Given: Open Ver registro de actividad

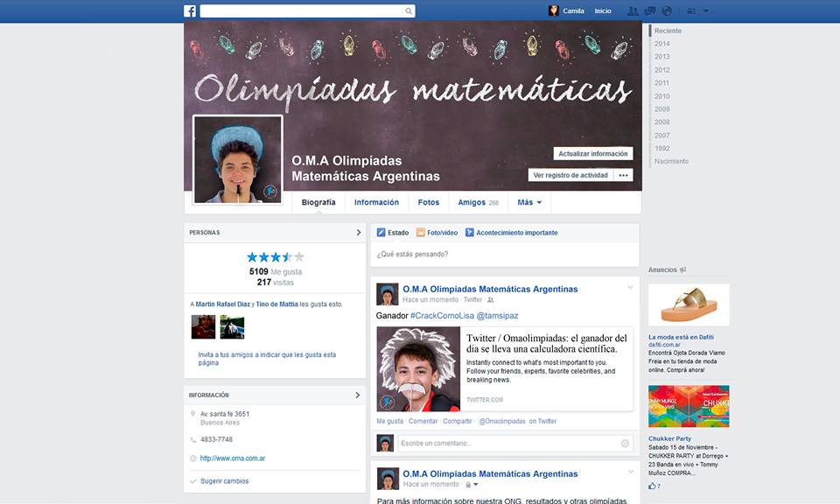Looking at the screenshot, I should point(570,175).
